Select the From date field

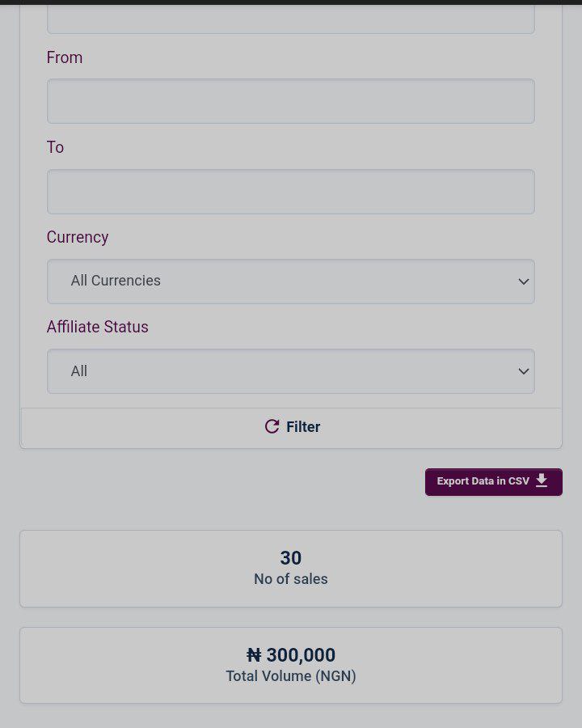click(291, 100)
